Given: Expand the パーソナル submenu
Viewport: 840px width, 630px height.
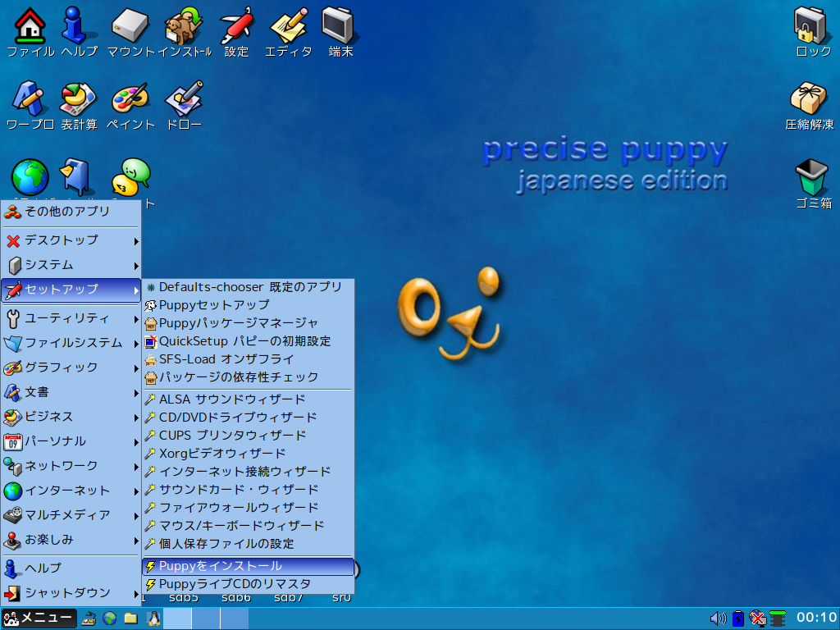Looking at the screenshot, I should coord(71,442).
